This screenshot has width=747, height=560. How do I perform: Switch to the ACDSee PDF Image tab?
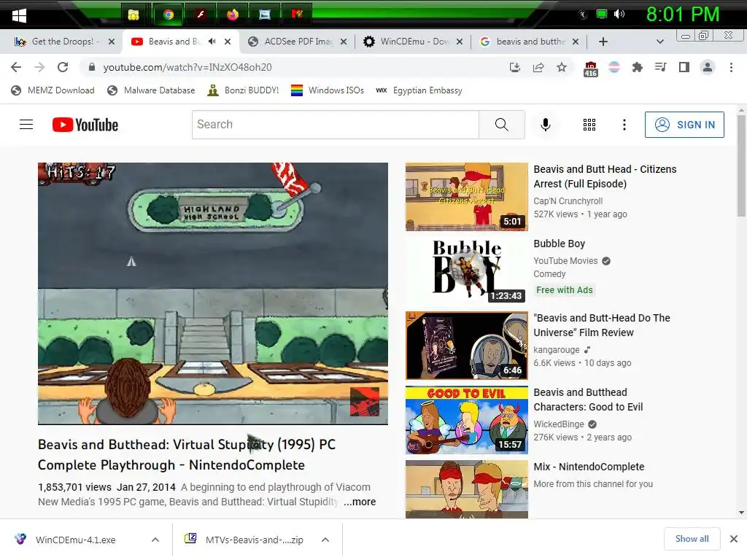click(298, 42)
